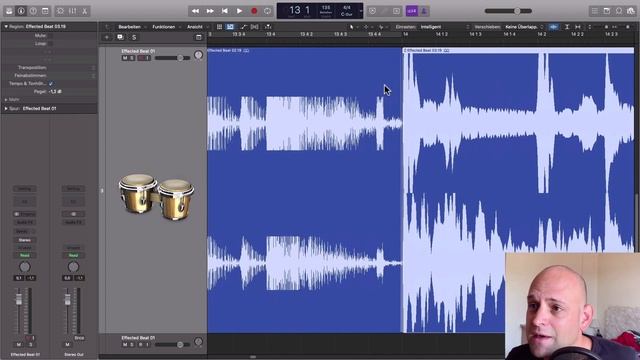Screen dimensions: 640x360
Task: Click the Feinabstimmen parameter field
Action: [72, 76]
